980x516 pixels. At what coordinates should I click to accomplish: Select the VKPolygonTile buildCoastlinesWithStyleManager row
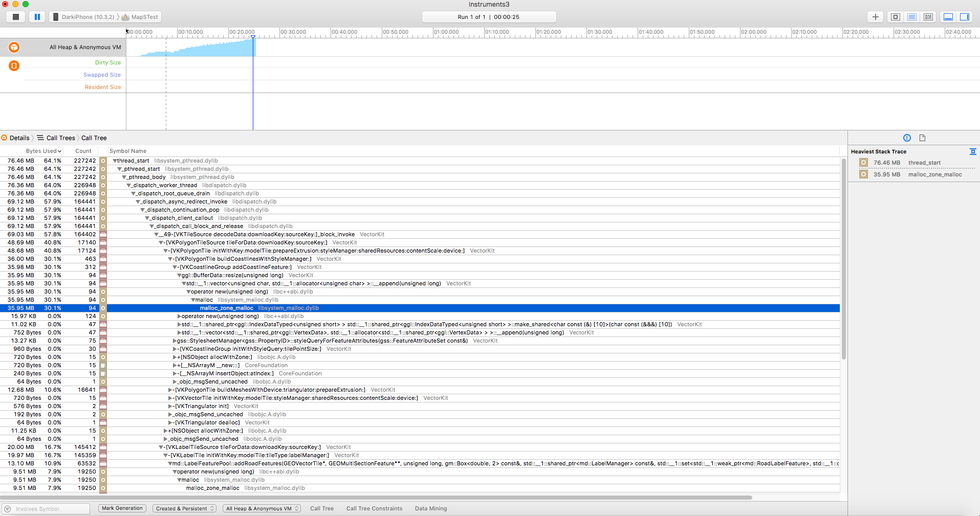click(x=420, y=259)
